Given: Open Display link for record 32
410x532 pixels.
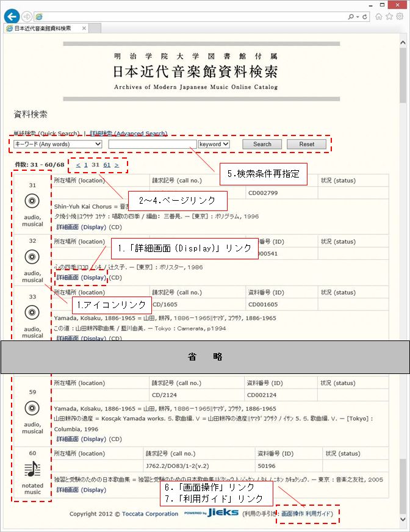Looking at the screenshot, I should pos(81,278).
